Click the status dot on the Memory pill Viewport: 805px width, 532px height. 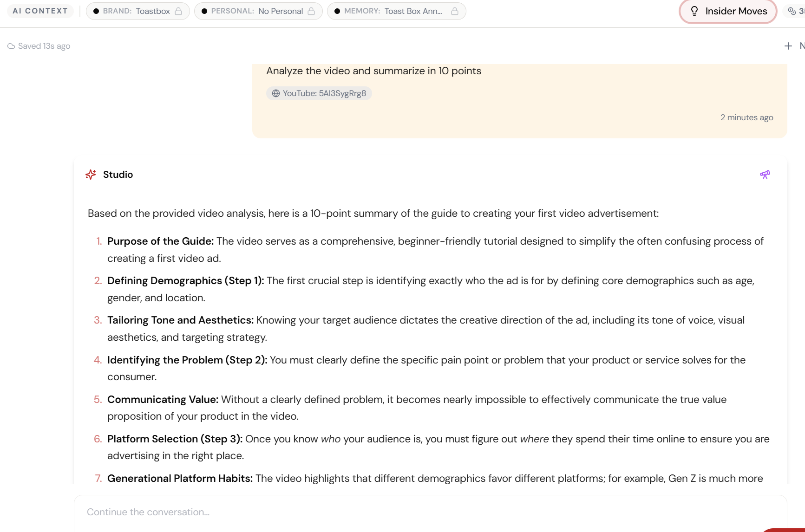[338, 11]
